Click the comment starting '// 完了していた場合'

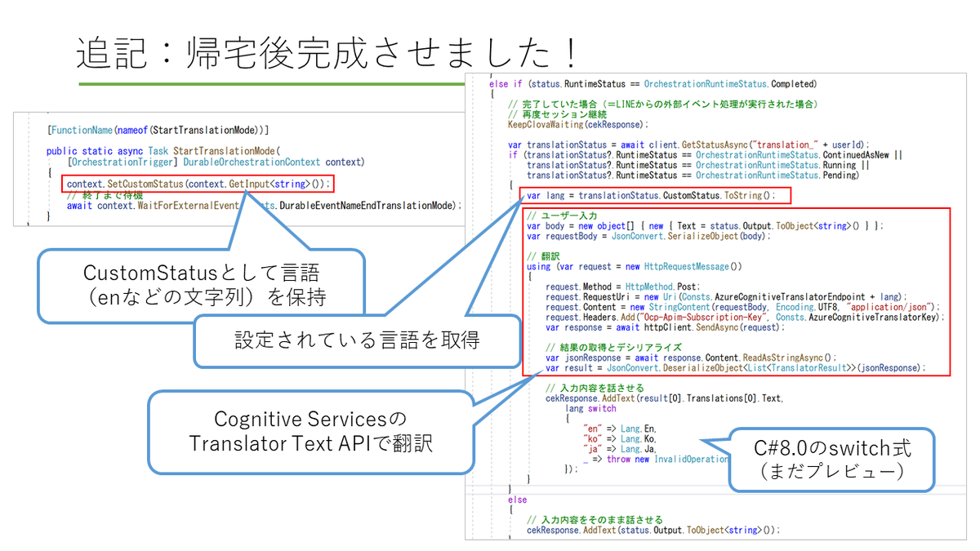pos(662,104)
